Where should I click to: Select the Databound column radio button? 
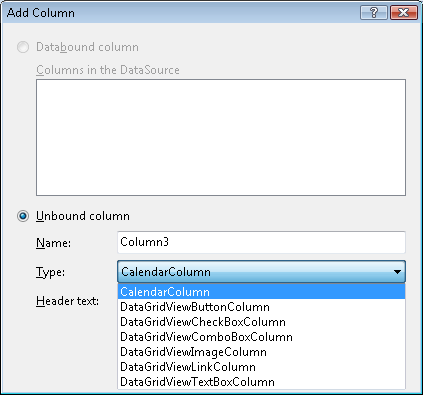23,47
